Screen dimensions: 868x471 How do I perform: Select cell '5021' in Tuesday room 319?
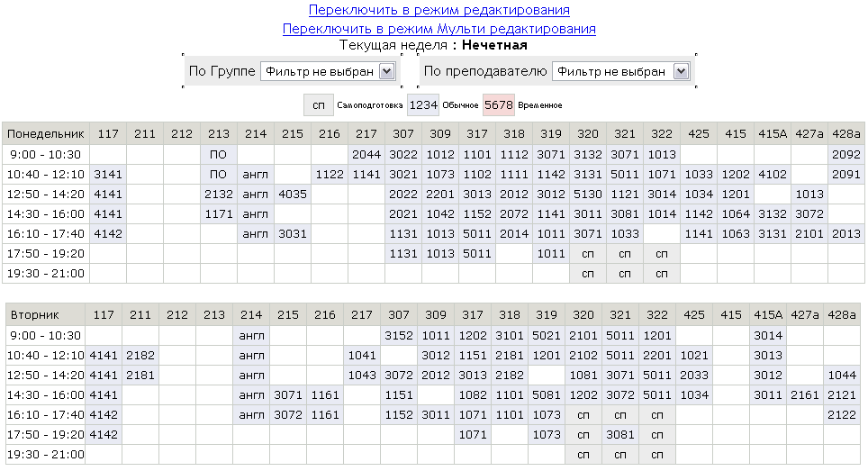[x=547, y=335]
